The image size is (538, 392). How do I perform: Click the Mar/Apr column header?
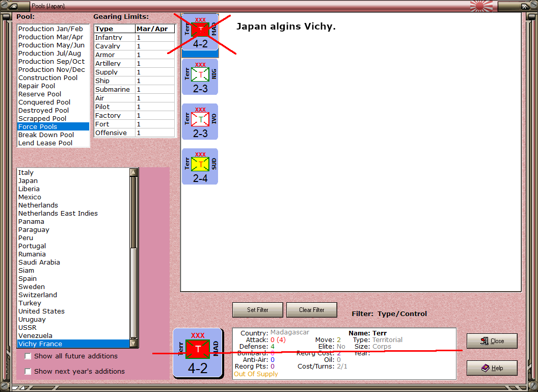point(155,29)
